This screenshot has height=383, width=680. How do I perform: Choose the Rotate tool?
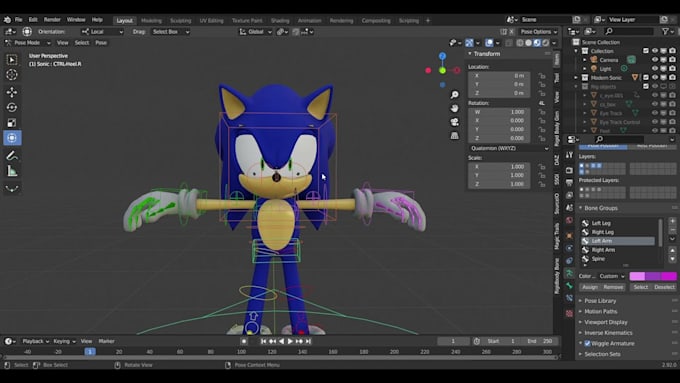tap(12, 107)
